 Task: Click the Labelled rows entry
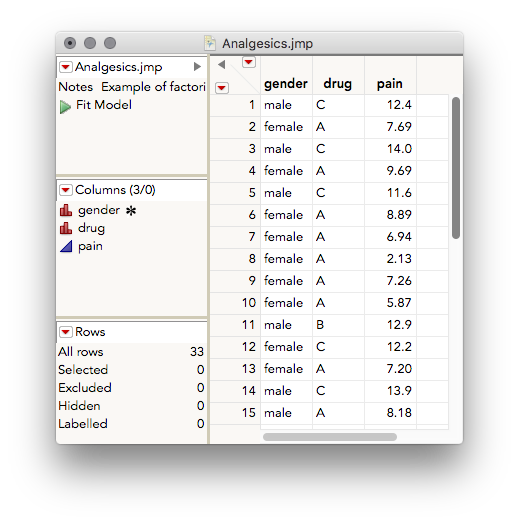click(131, 424)
